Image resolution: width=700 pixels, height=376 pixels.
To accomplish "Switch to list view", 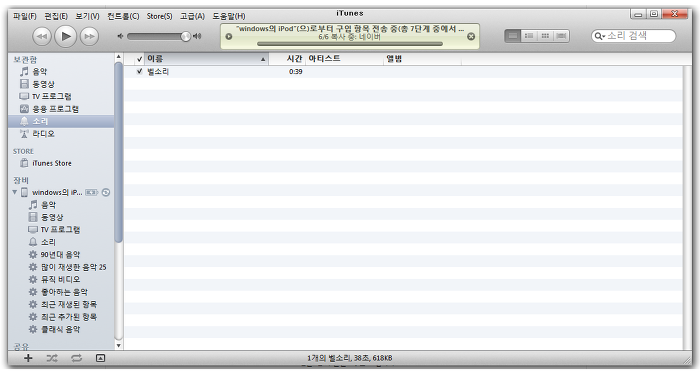I will [x=512, y=36].
